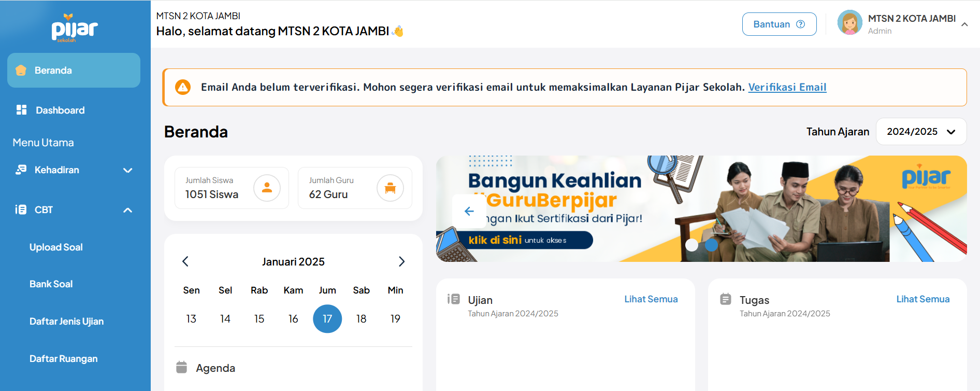This screenshot has width=980, height=391.
Task: Open the Beranda menu item
Action: (x=74, y=70)
